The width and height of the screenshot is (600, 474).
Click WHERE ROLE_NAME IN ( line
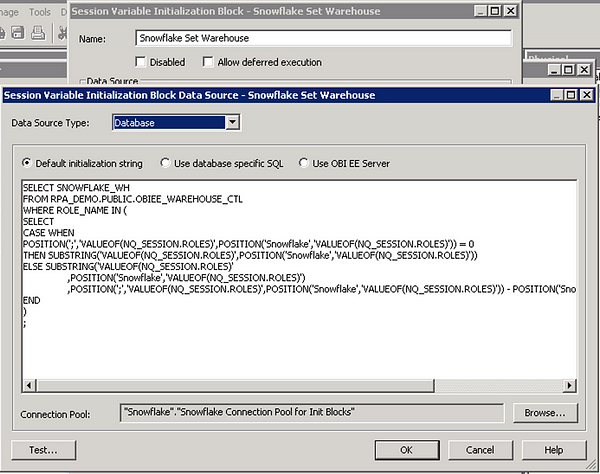click(75, 210)
